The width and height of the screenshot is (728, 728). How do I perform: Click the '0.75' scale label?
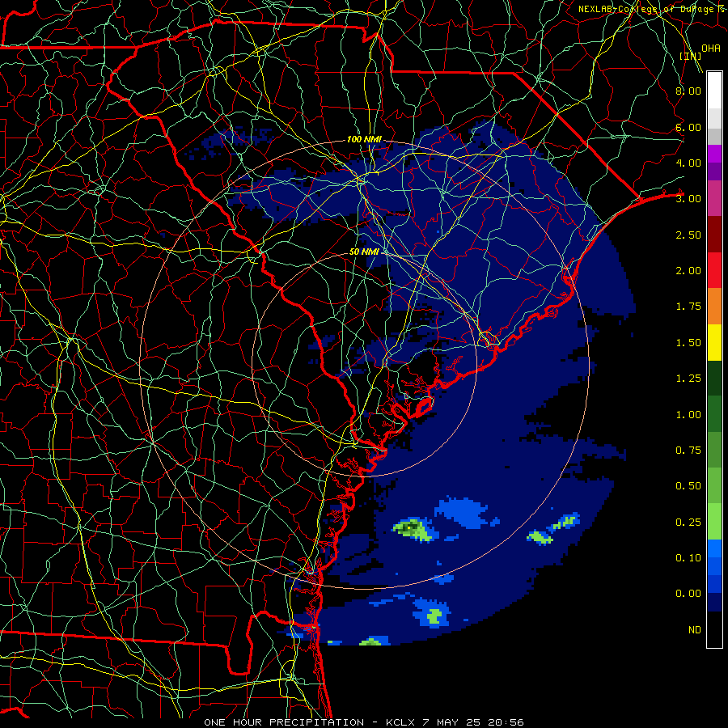688,451
